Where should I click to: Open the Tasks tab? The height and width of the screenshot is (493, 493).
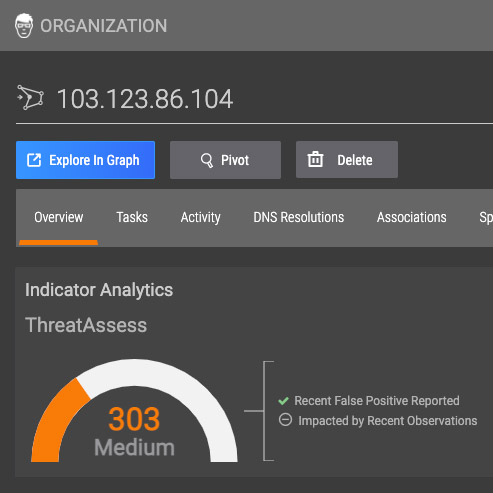pyautogui.click(x=132, y=217)
